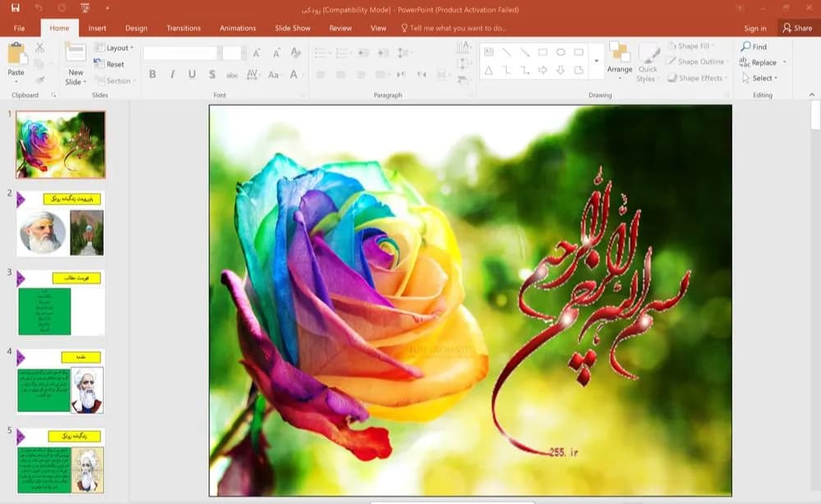This screenshot has width=821, height=504.
Task: Toggle Text Shadow
Action: [x=212, y=75]
